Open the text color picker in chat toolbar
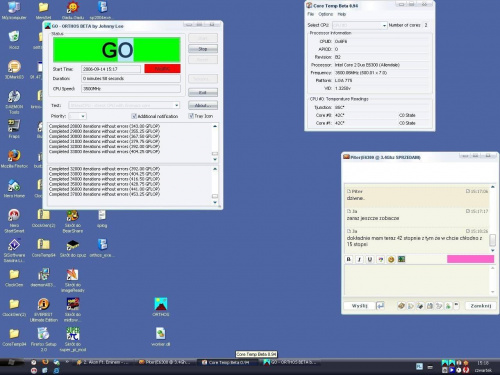Viewport: 500px width, 375px height. click(380, 259)
